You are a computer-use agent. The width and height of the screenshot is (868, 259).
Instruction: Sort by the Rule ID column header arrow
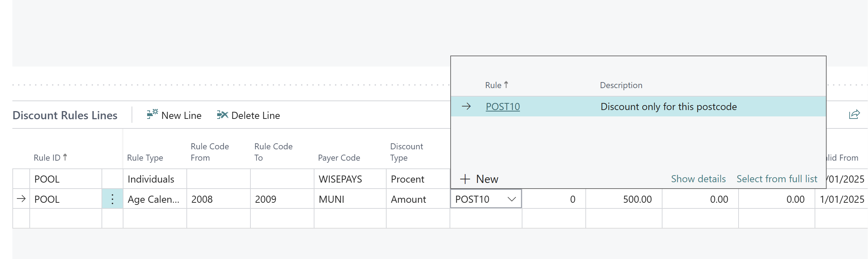[65, 157]
